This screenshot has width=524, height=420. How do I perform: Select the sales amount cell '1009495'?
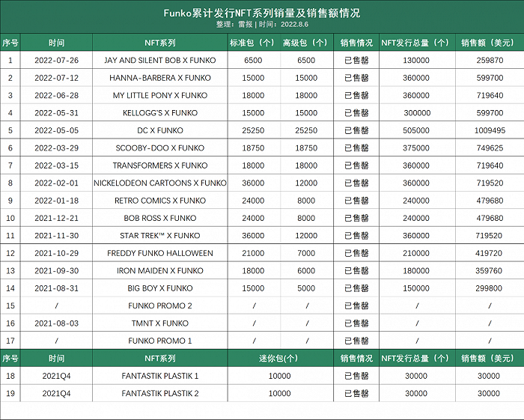tap(490, 130)
